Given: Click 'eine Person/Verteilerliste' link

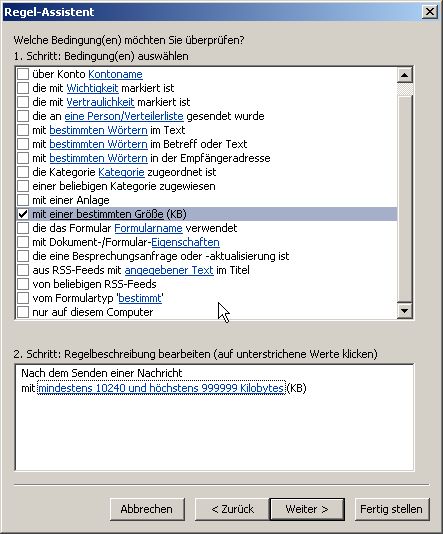Looking at the screenshot, I should tap(124, 116).
